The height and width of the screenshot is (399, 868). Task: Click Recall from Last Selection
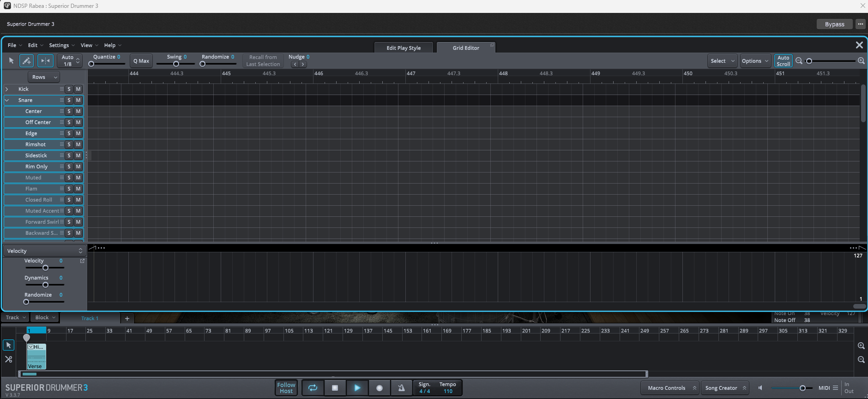pyautogui.click(x=263, y=61)
